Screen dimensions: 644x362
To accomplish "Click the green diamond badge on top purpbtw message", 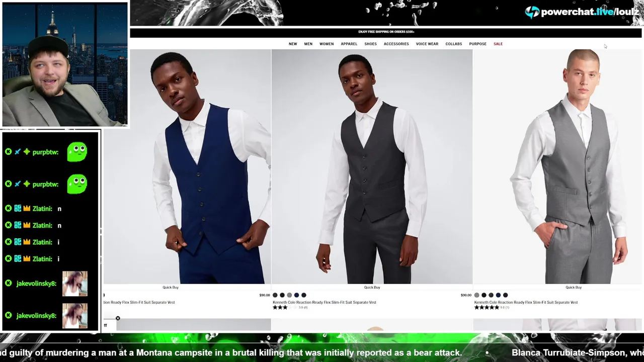I will coord(27,152).
